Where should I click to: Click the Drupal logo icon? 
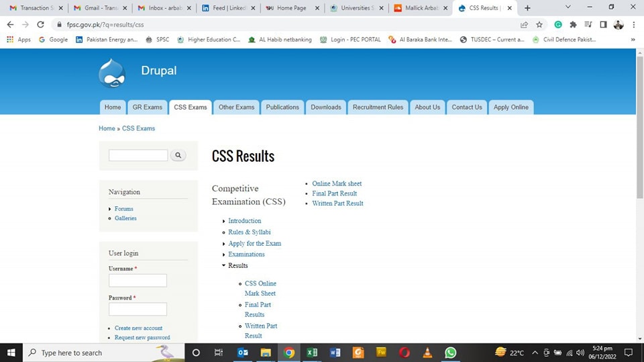[112, 73]
